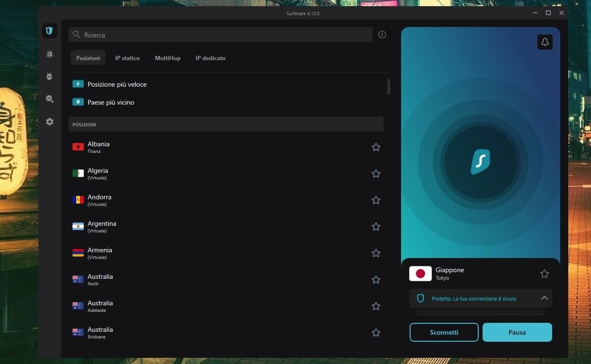This screenshot has height=364, width=591.
Task: Favorite Australia Brisbane with its star
Action: coord(376,333)
